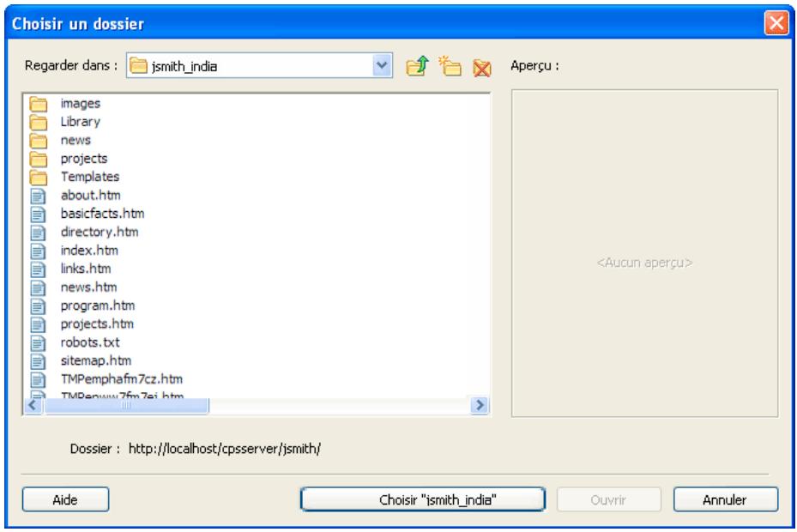Viewport: 797px width, 532px height.
Task: Select index.htm in the file list
Action: (89, 251)
